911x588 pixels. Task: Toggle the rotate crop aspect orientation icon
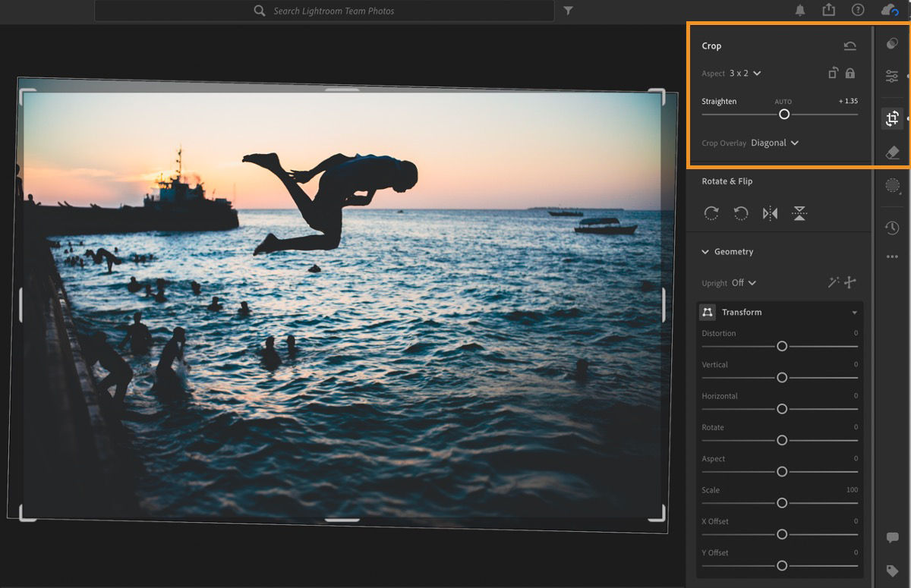[833, 74]
